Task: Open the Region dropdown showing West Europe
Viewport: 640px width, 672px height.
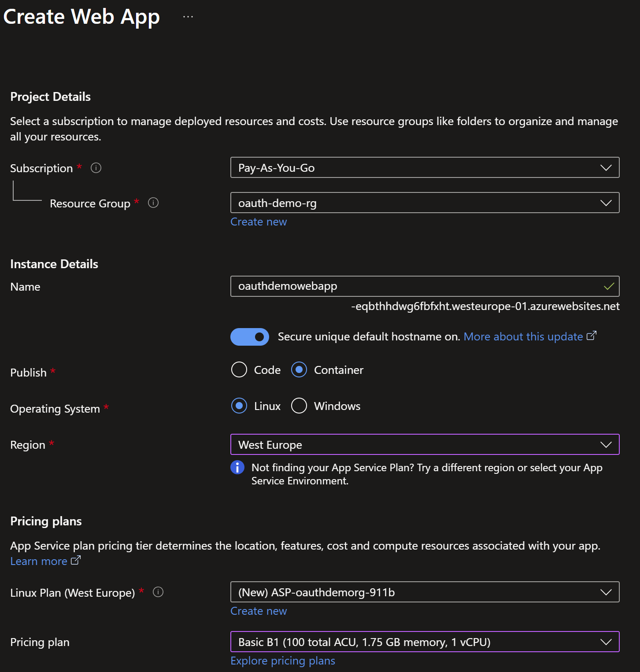Action: (425, 444)
